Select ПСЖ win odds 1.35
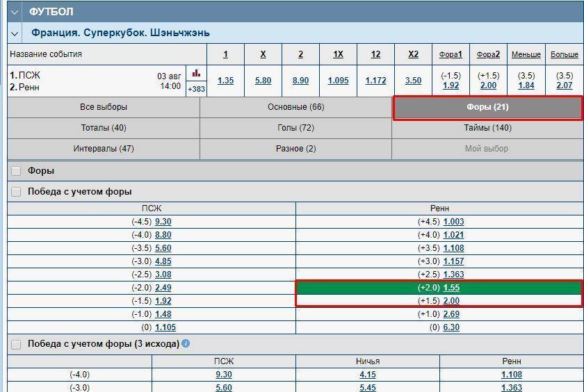Screen dimensions: 584x392 (225, 81)
